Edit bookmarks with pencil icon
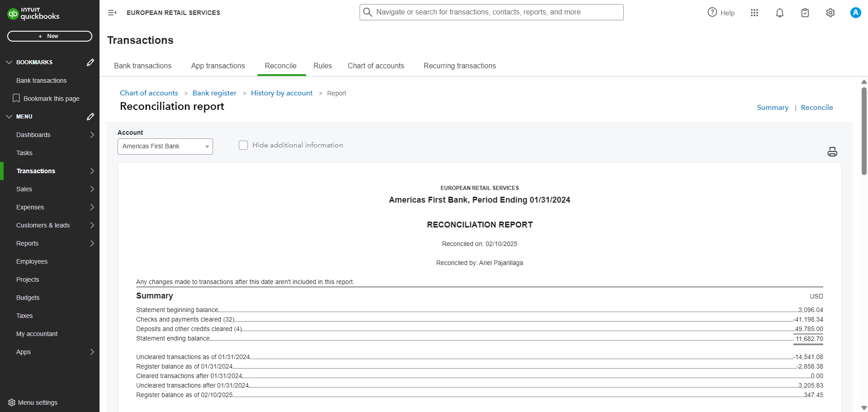The image size is (868, 412). [x=90, y=62]
